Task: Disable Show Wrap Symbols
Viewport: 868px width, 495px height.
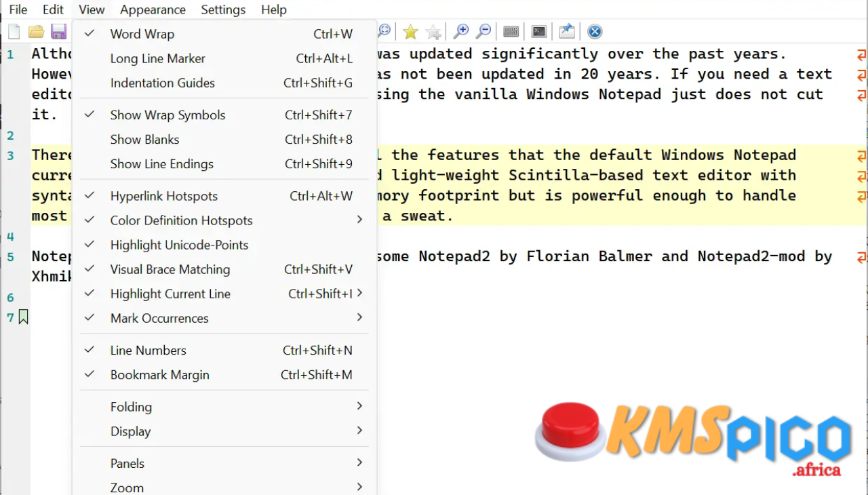Action: (224, 115)
